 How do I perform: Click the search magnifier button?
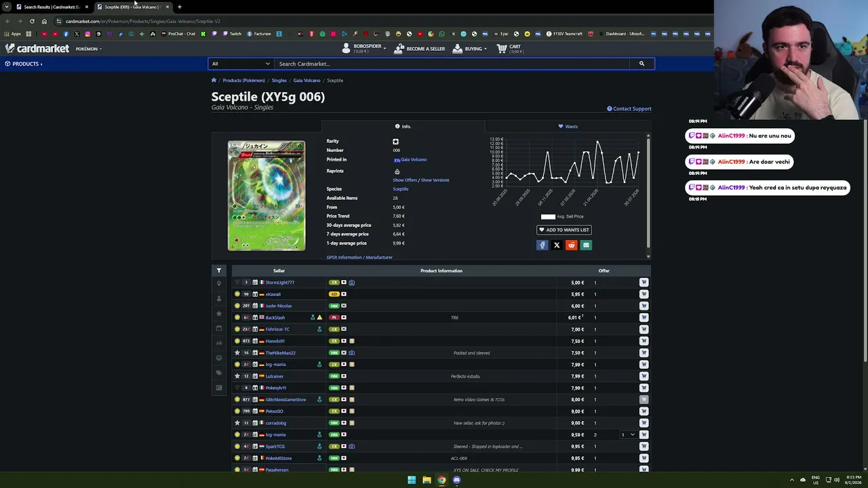(642, 64)
